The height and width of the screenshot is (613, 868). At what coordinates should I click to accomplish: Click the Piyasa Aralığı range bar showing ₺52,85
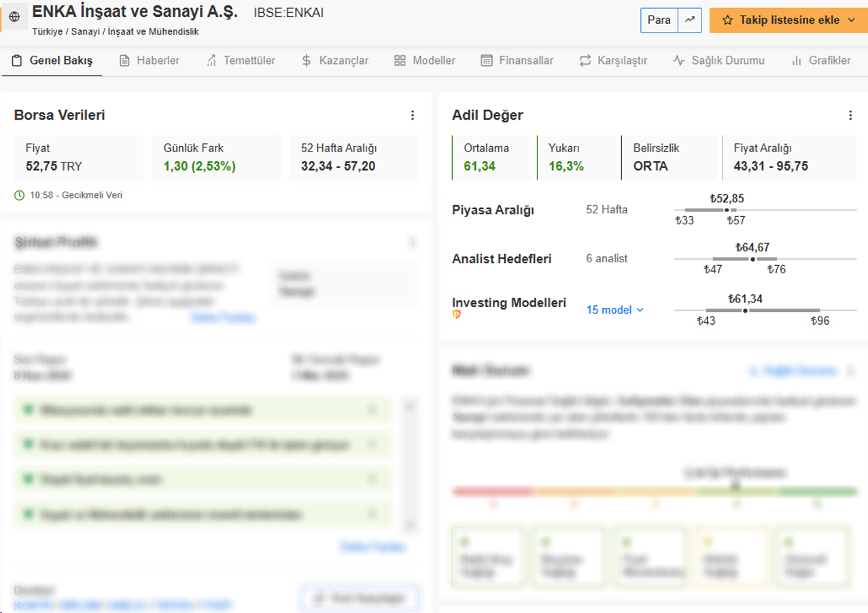(765, 210)
